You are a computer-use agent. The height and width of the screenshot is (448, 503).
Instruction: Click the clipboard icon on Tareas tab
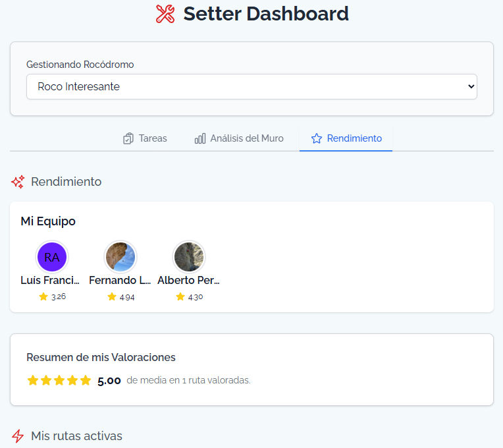128,138
